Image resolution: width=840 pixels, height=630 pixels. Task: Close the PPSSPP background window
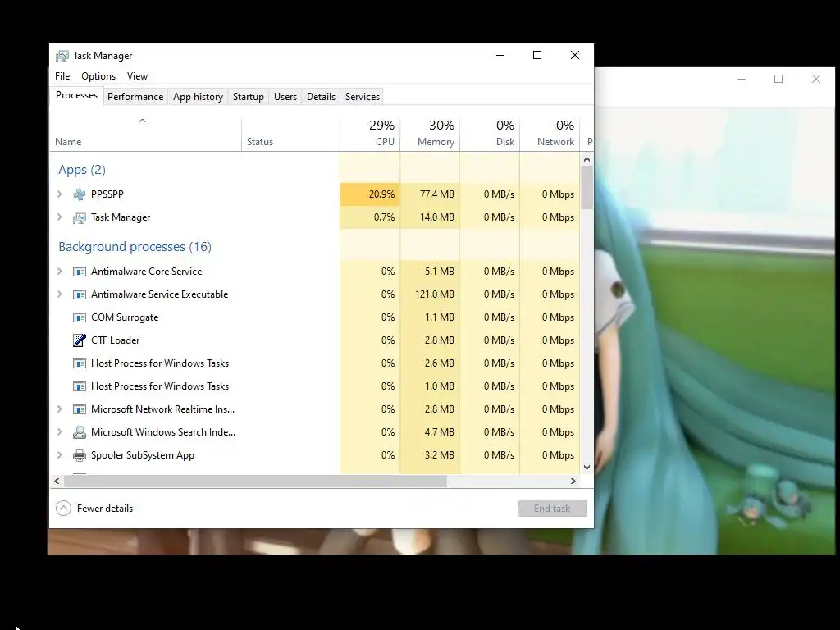(x=816, y=79)
